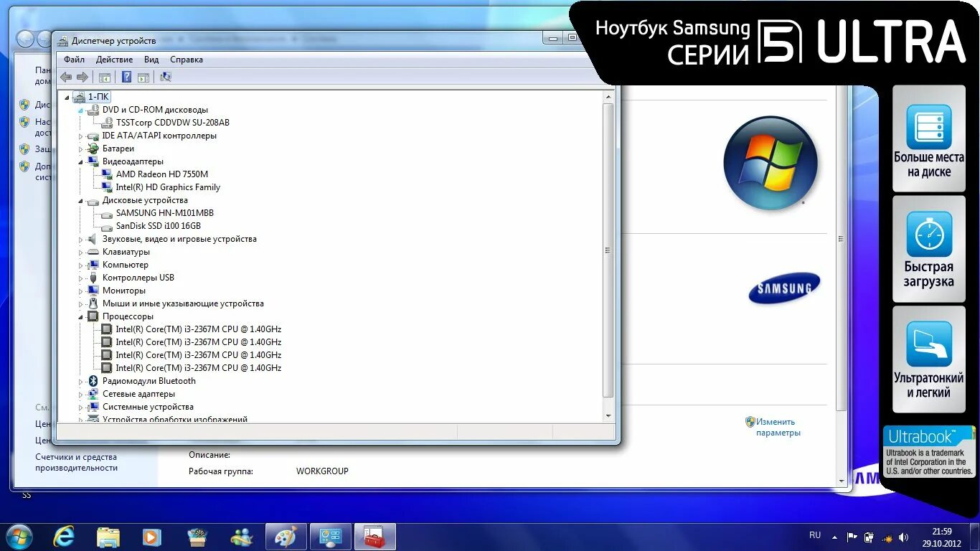
Task: Click the Forward arrow in Device Manager toolbar
Action: click(x=82, y=77)
